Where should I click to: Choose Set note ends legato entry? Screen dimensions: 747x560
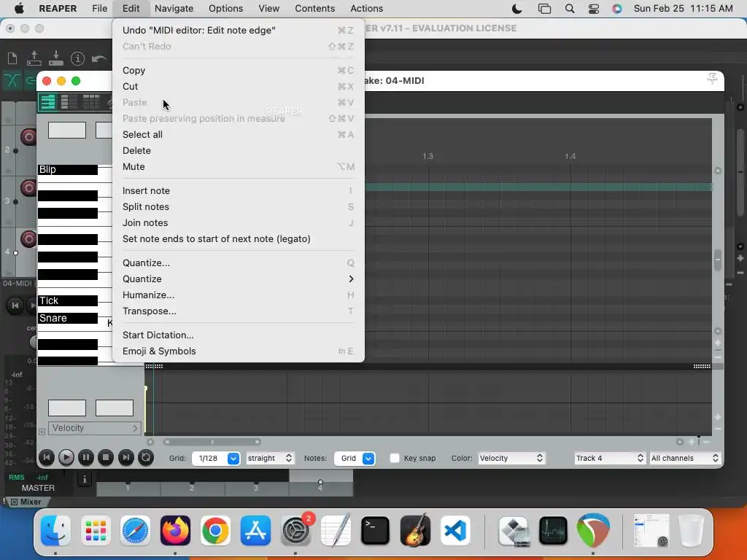pyautogui.click(x=239, y=239)
